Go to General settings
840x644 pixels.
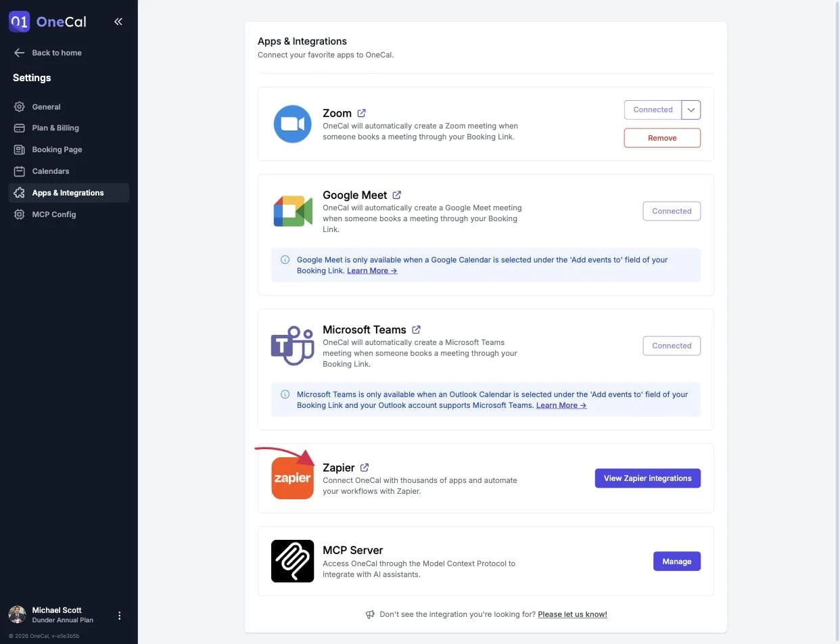coord(69,107)
